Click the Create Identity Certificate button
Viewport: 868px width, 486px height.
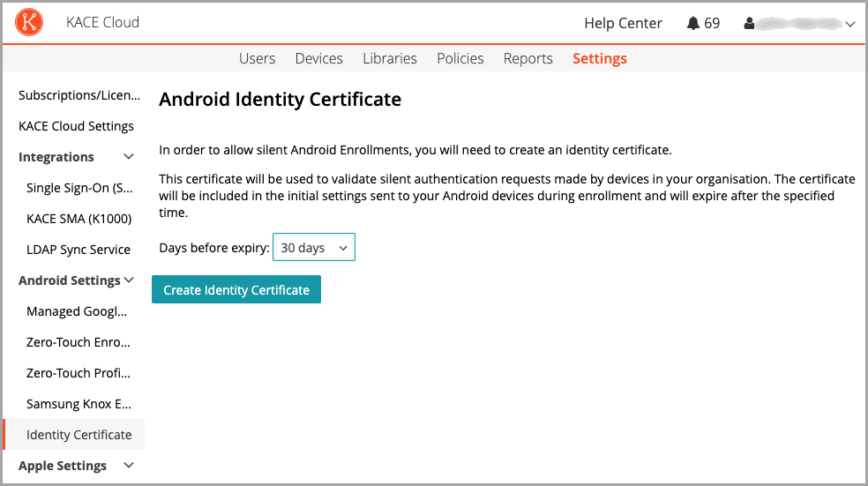[x=236, y=289]
